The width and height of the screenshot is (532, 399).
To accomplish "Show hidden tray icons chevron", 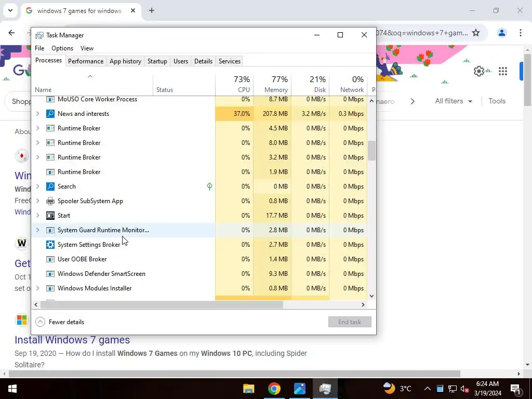I will pos(428,389).
